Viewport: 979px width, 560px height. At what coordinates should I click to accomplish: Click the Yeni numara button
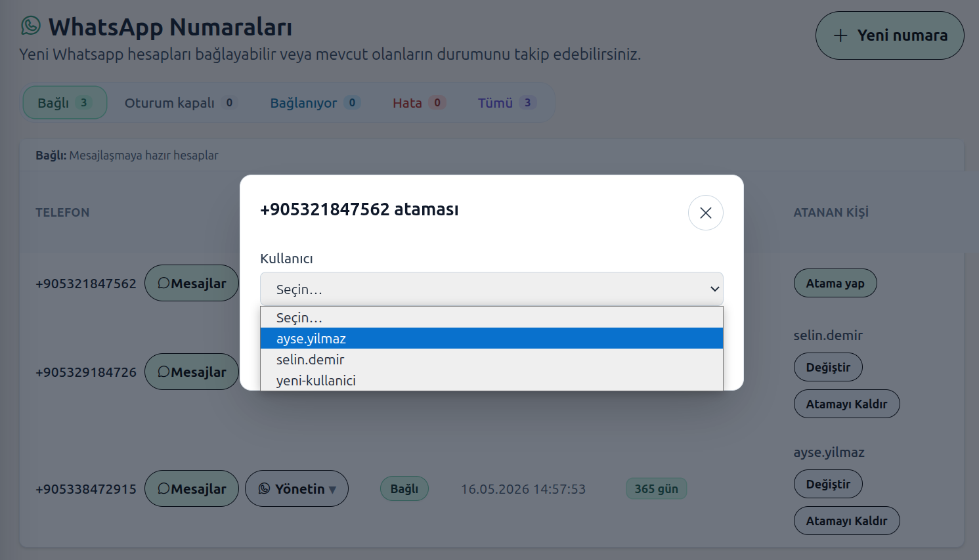coord(890,35)
